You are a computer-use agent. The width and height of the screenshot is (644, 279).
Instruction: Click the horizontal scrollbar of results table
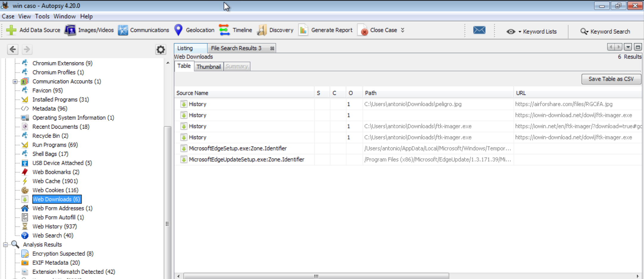click(x=316, y=276)
